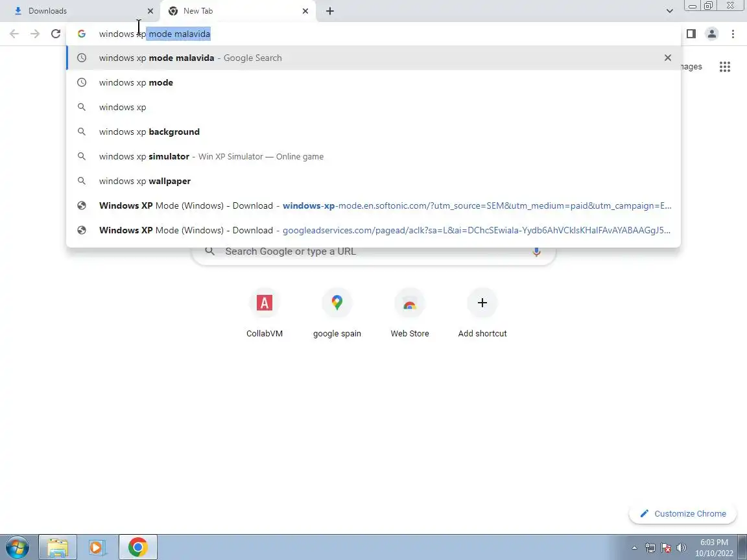The width and height of the screenshot is (747, 560).
Task: Click the magnifier icon beside 'windows xp background'
Action: [82, 132]
